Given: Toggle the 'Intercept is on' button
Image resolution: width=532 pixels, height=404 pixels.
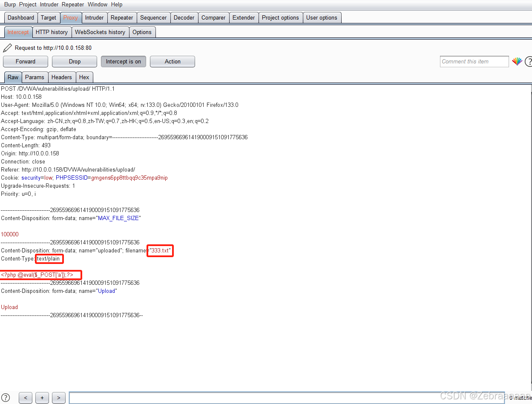Looking at the screenshot, I should coord(124,61).
